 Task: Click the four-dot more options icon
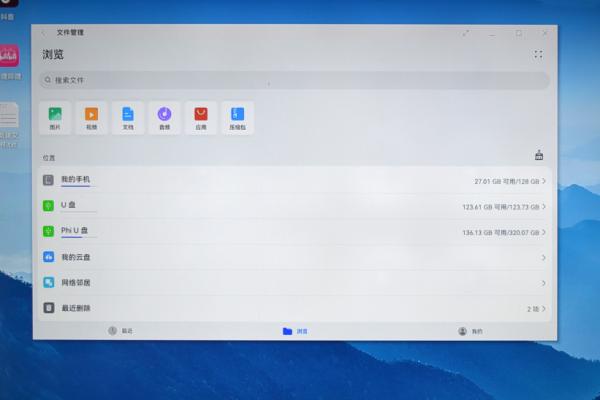539,55
